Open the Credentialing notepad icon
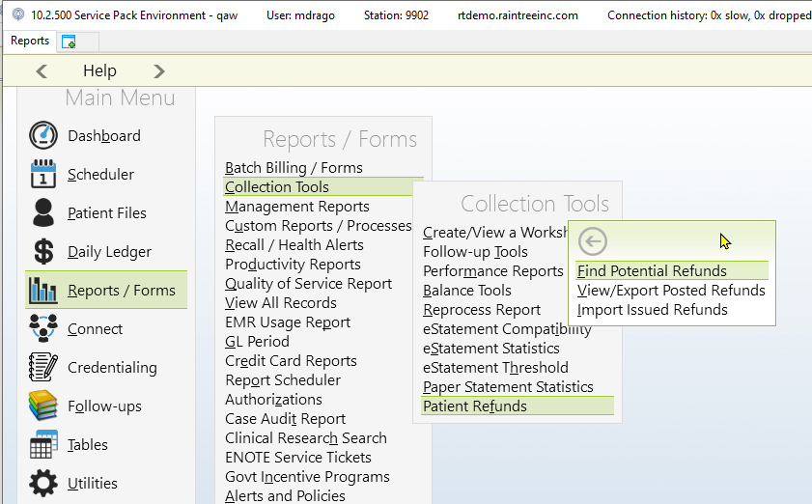This screenshot has height=504, width=812. pyautogui.click(x=43, y=367)
